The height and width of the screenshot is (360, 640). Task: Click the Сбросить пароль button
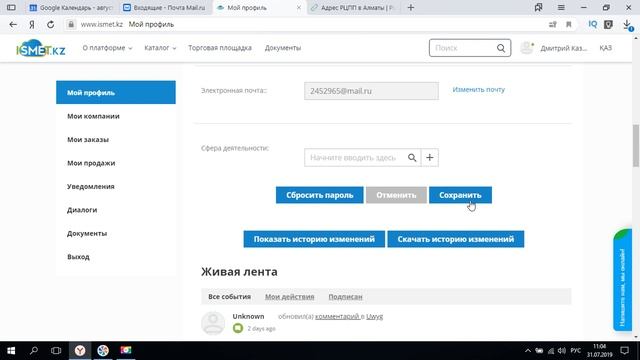[320, 195]
